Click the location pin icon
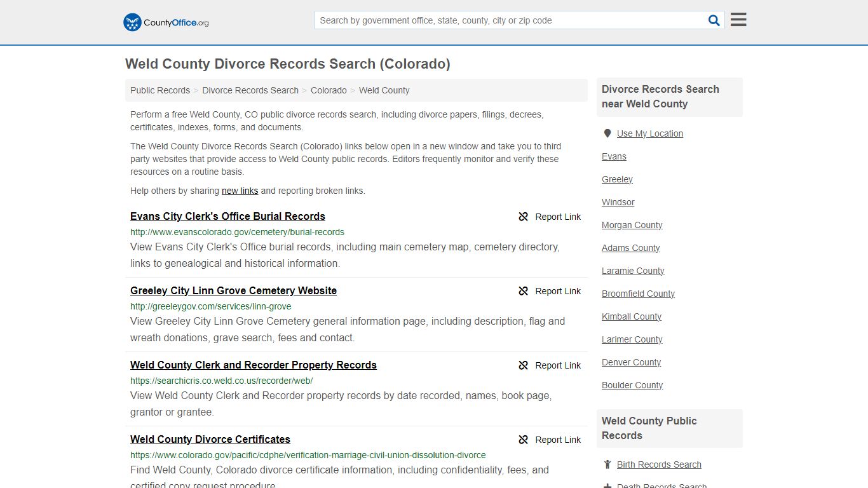This screenshot has width=868, height=488. [x=607, y=133]
